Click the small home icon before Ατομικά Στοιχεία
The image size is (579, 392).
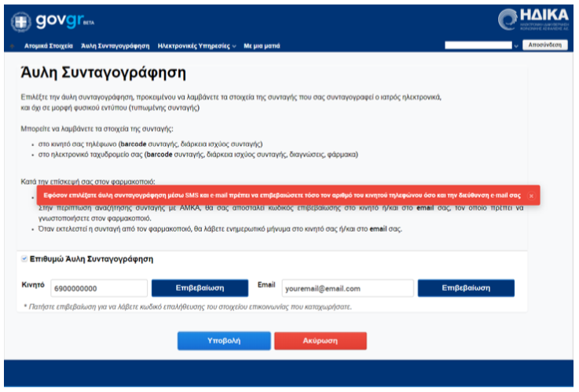coord(13,46)
